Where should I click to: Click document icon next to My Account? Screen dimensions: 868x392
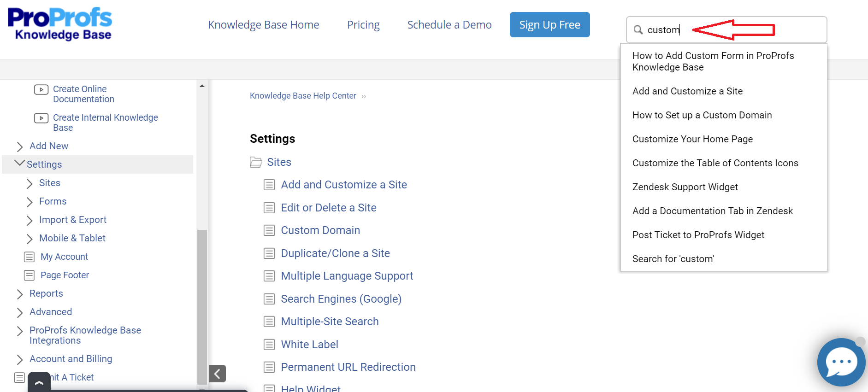[x=30, y=257]
